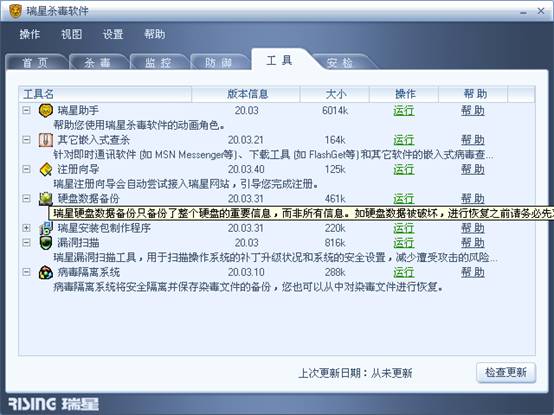Run the 硬盘数据备份 tool
Viewport: 554px width, 415px height.
(404, 198)
